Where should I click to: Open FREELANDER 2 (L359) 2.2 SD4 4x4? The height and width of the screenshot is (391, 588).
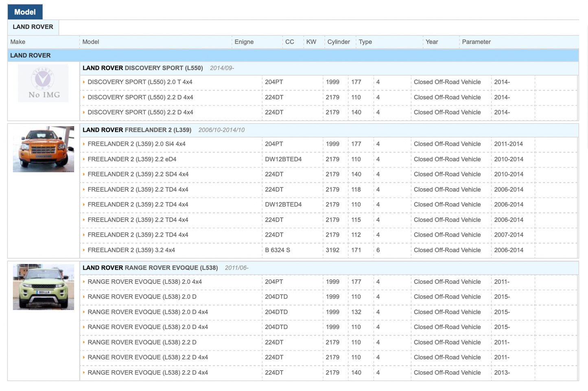pyautogui.click(x=138, y=174)
